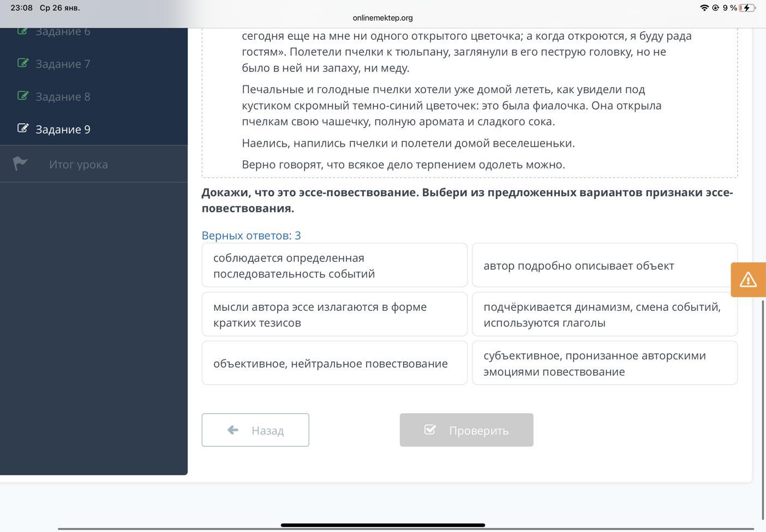
Task: Click the line 'Наелись, напились пчелки...'
Action: pyautogui.click(x=408, y=143)
